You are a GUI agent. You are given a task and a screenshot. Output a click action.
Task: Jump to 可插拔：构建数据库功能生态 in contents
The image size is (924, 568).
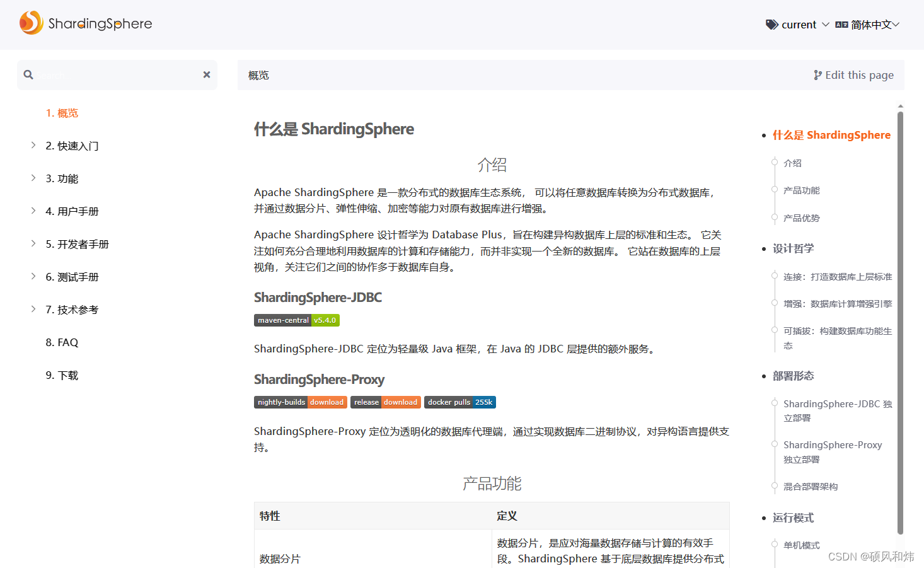click(x=838, y=338)
